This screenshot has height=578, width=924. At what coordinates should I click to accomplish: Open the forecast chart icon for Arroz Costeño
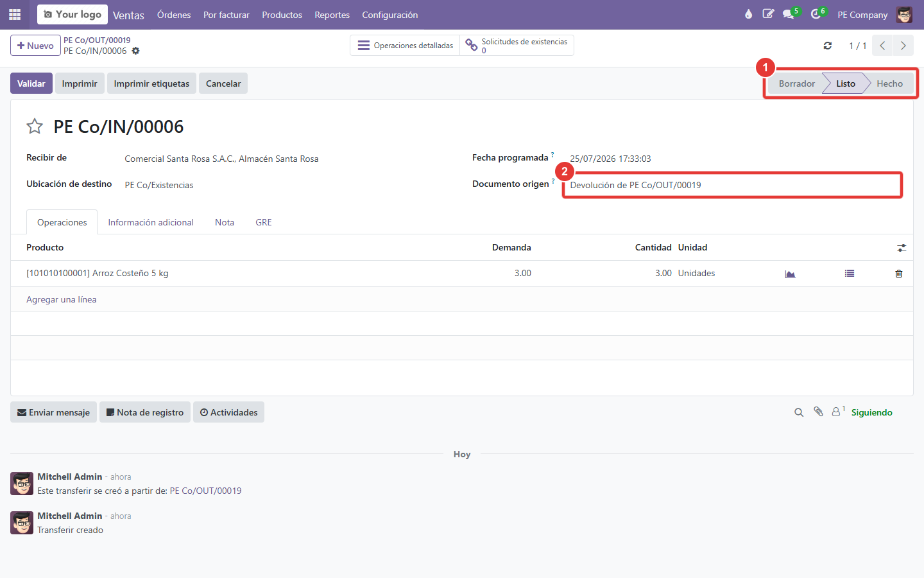[x=790, y=274]
